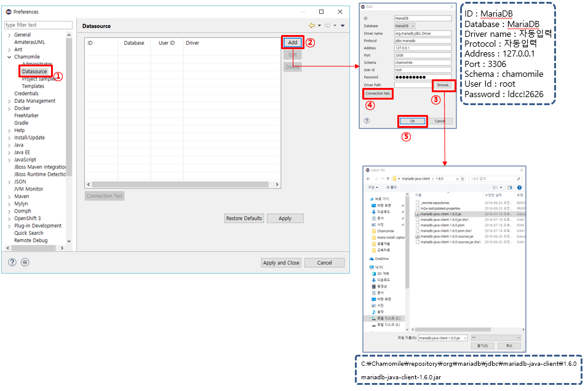Click the back arrow icon in the Datasource header
588x391 pixels.
point(312,26)
